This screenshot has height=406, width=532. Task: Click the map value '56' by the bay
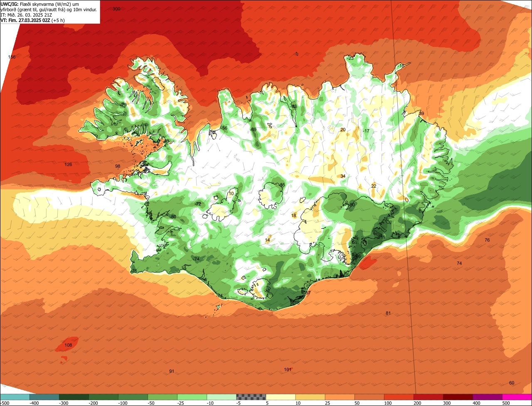(x=224, y=128)
